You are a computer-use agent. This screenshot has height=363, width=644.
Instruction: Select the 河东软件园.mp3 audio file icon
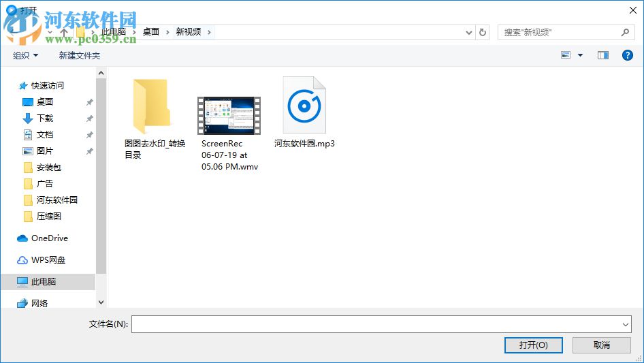tap(304, 106)
